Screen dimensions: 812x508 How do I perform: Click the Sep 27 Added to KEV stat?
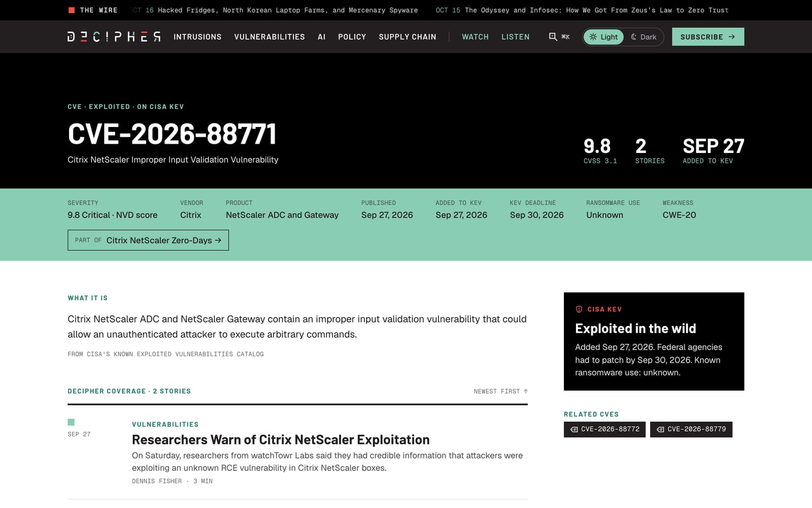click(713, 151)
